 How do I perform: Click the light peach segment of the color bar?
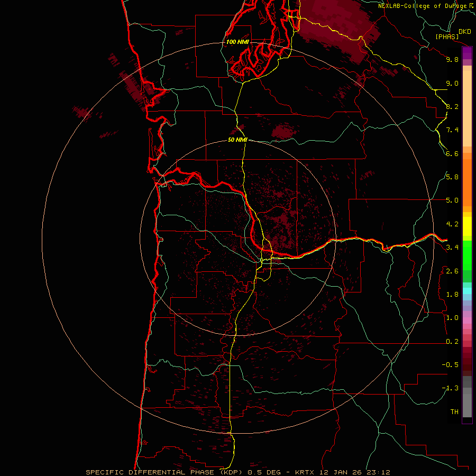click(x=467, y=108)
